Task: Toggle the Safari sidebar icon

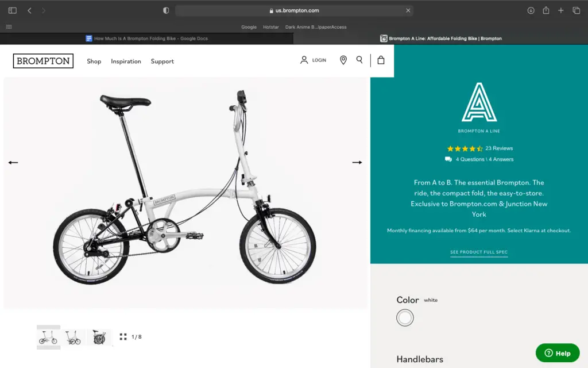Action: (x=13, y=10)
